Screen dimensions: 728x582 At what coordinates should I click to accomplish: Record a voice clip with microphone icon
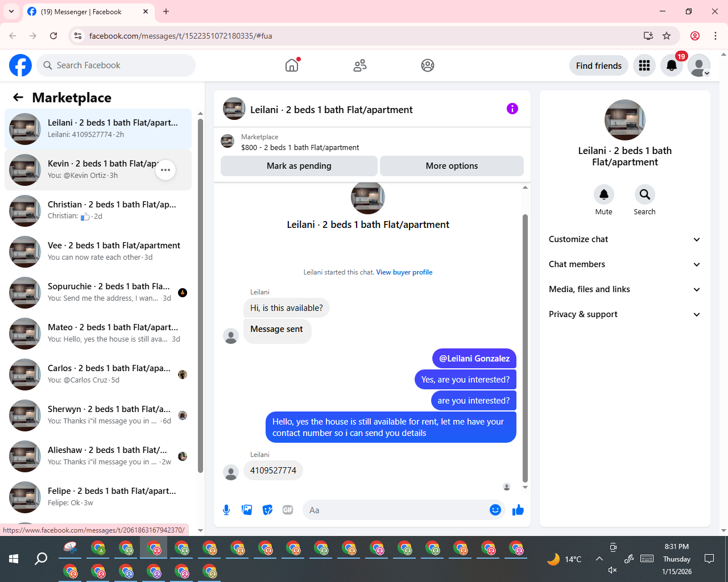pos(226,510)
